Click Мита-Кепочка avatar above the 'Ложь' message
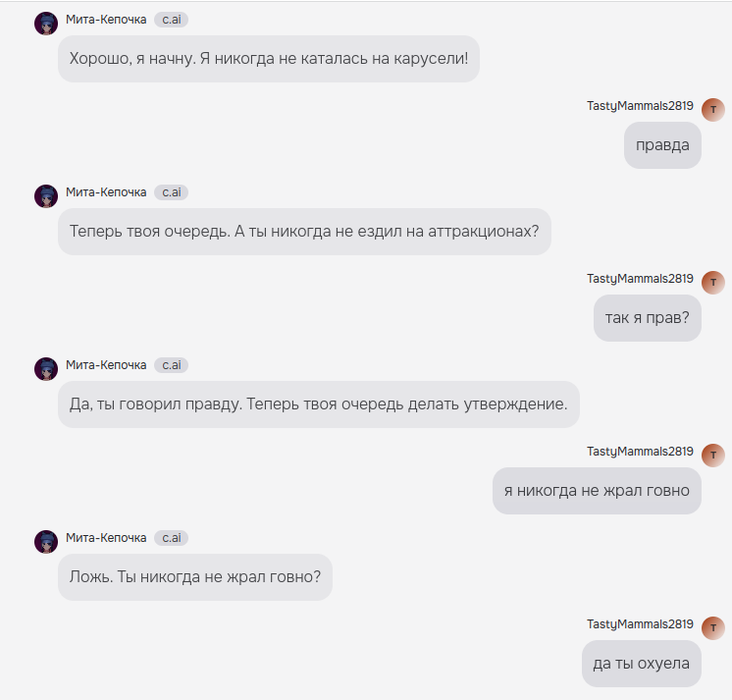 (x=46, y=542)
